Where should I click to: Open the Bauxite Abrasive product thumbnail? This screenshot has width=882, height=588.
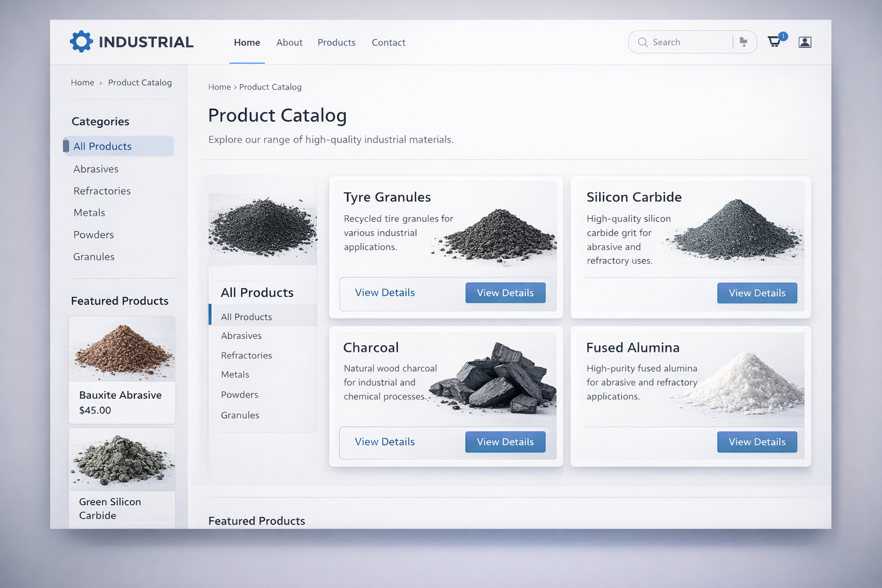tap(122, 349)
